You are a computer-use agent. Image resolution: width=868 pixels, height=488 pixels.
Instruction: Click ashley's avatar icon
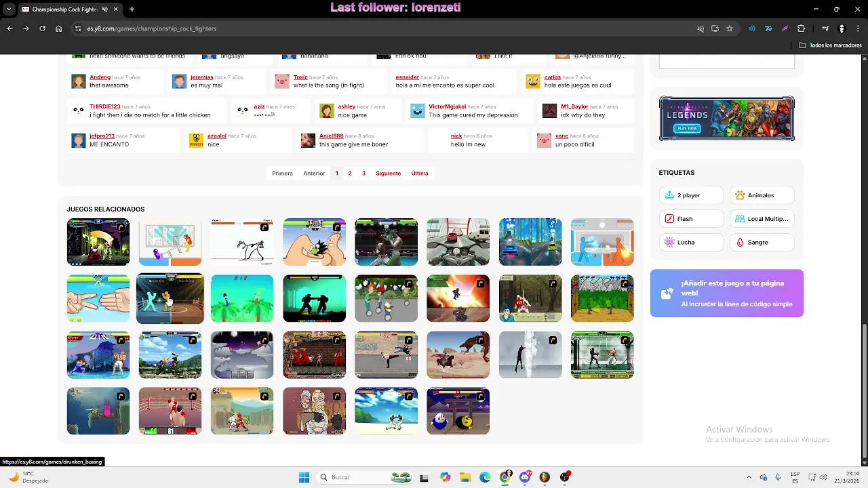click(x=327, y=110)
